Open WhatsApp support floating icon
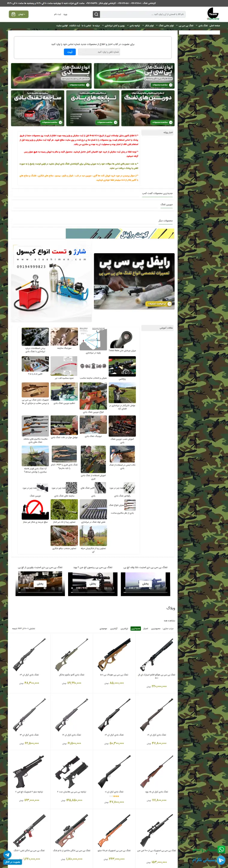228x868 pixels. pyautogui.click(x=221, y=849)
